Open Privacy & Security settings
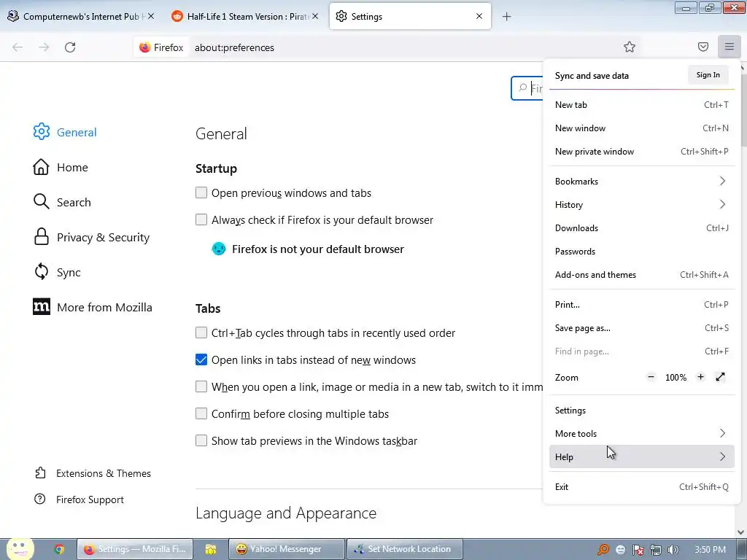Image resolution: width=747 pixels, height=560 pixels. 91,237
